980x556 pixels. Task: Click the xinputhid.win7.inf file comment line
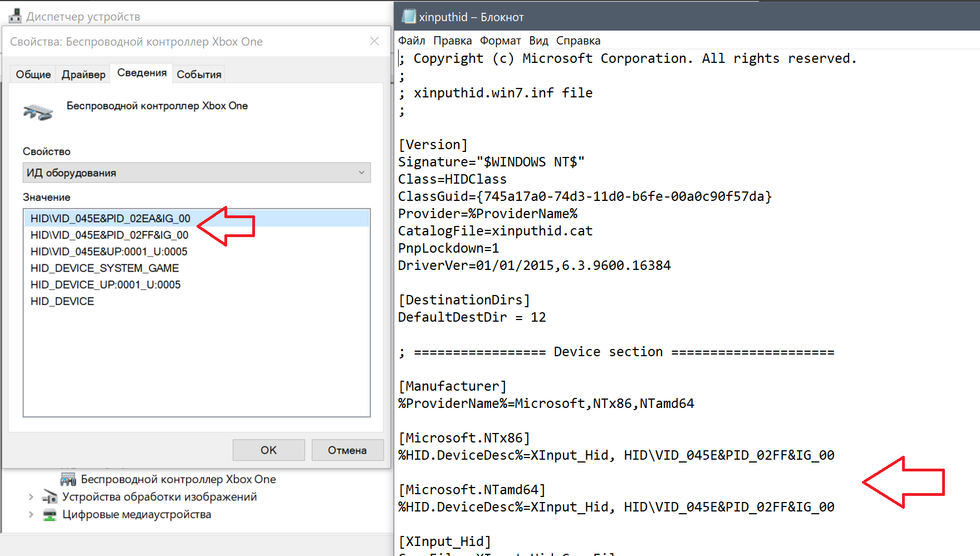pos(496,93)
